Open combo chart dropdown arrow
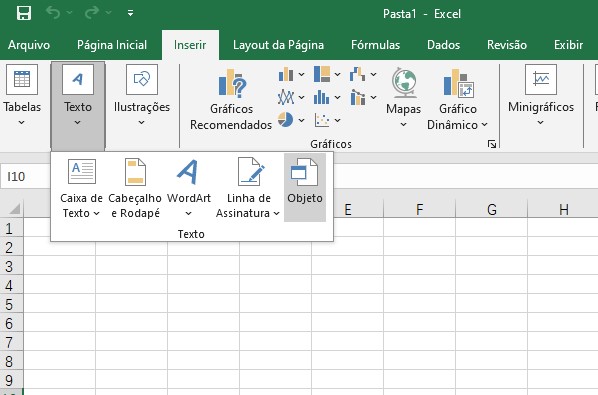Image resolution: width=598 pixels, height=395 pixels. tap(374, 97)
